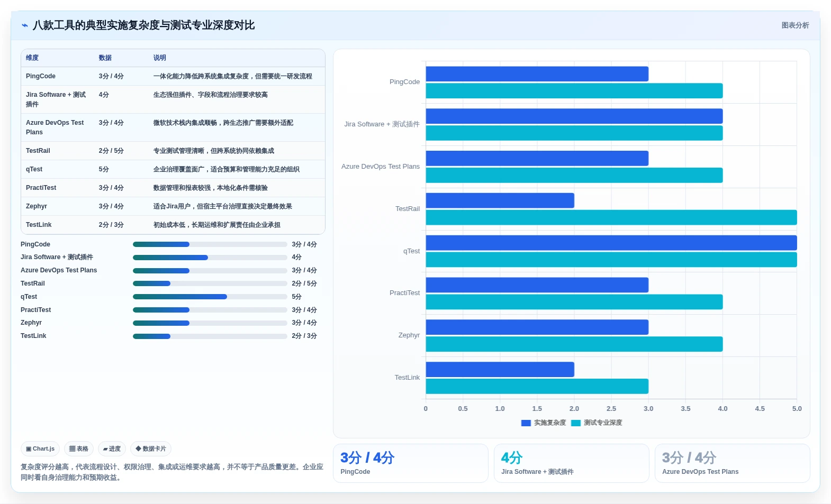
Task: Click the 5分 value in qTest table row
Action: click(104, 169)
